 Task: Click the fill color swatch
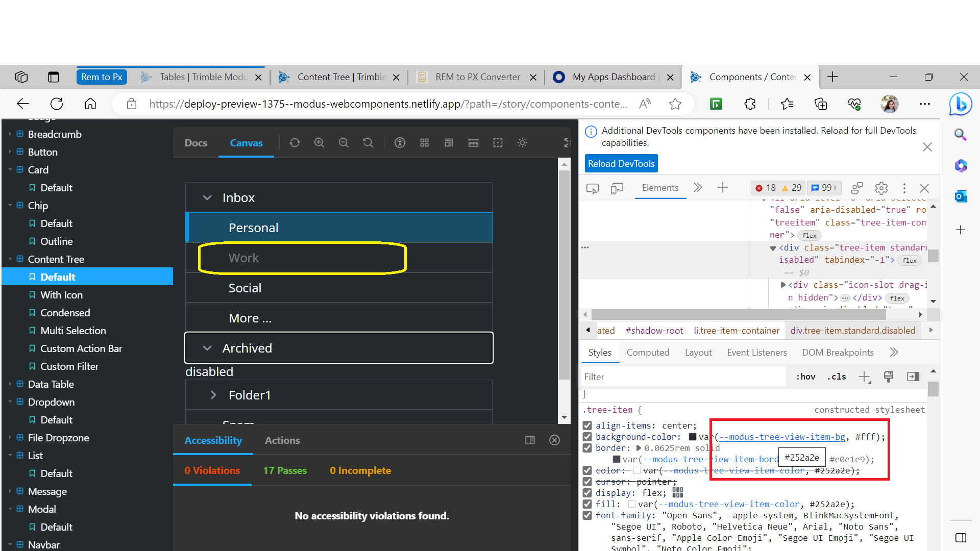tap(633, 504)
